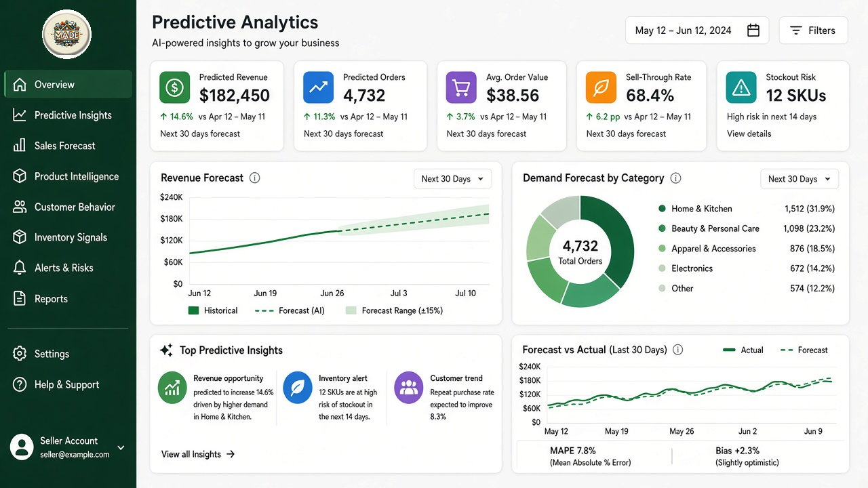
Task: Click the Filters button
Action: 814,30
